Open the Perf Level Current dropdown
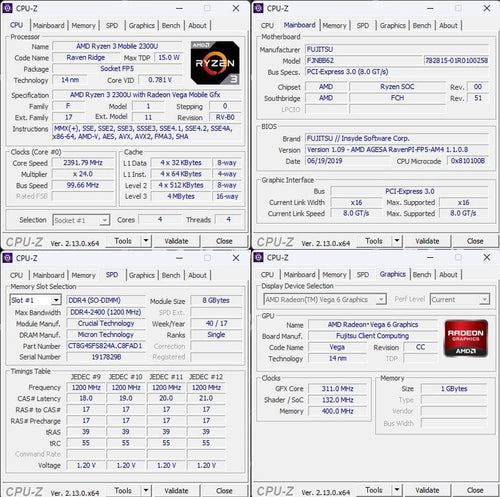Image resolution: width=500 pixels, height=497 pixels. [484, 299]
